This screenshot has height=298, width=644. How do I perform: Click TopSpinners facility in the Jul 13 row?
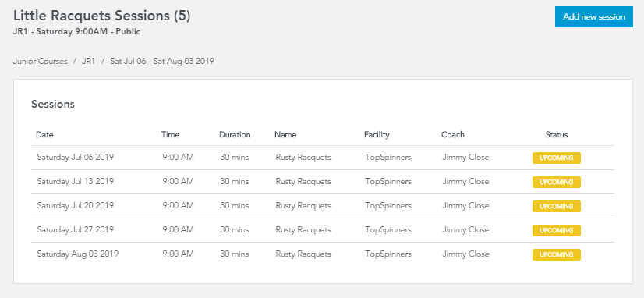[x=388, y=182]
